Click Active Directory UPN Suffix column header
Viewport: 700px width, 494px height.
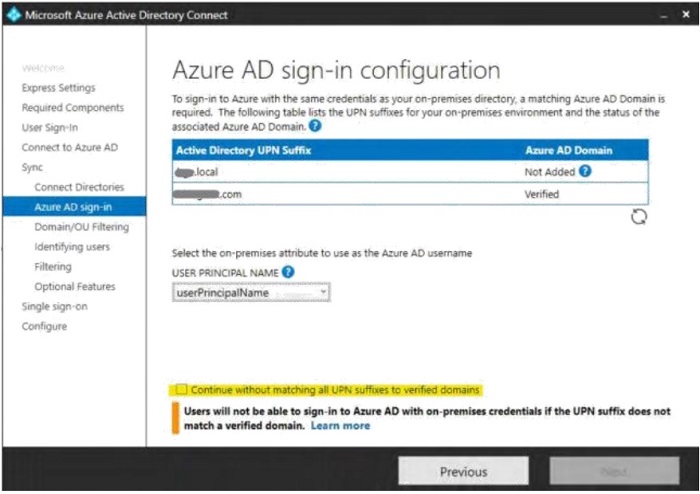[x=243, y=150]
